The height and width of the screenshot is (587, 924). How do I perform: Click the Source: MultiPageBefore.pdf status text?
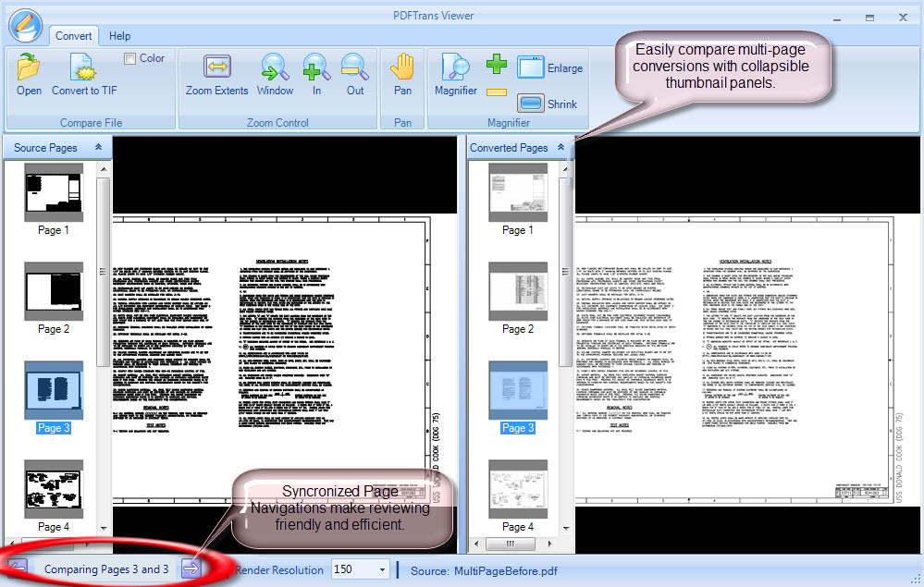484,570
